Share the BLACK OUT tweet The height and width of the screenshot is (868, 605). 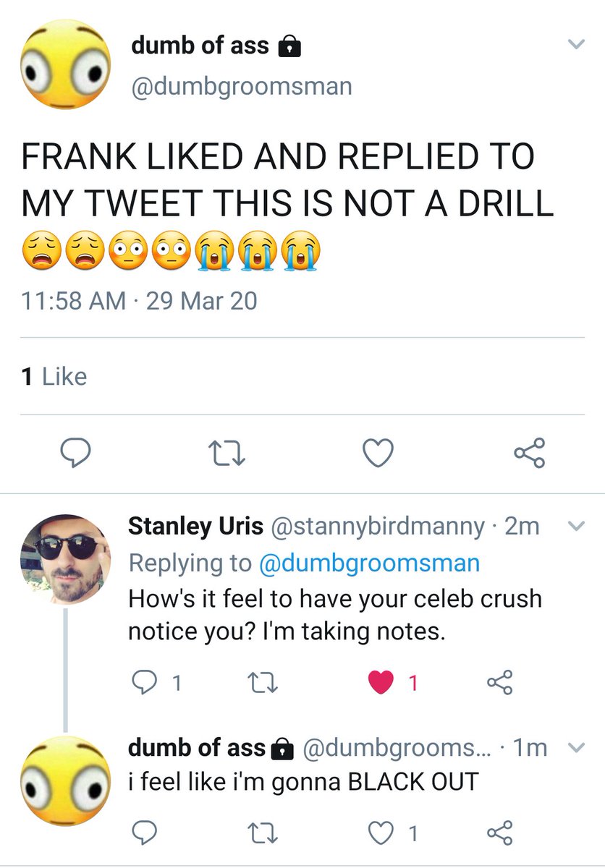[x=499, y=833]
